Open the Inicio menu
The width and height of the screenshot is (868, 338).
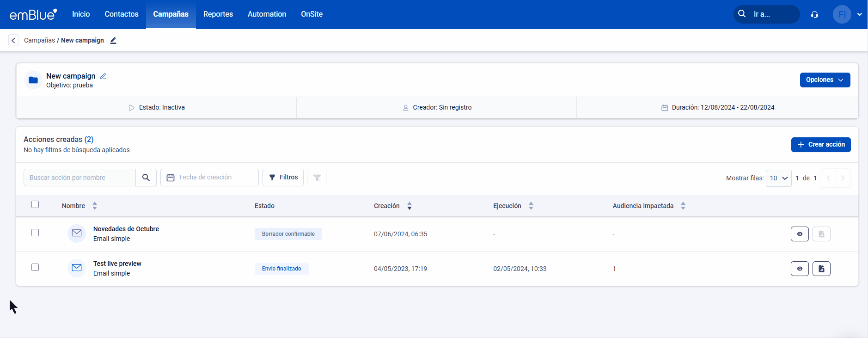(81, 14)
